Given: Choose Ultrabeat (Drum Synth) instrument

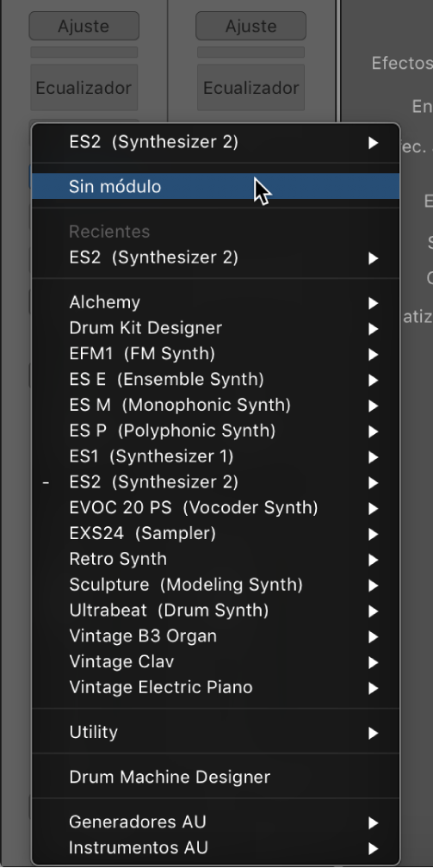Looking at the screenshot, I should [215, 610].
